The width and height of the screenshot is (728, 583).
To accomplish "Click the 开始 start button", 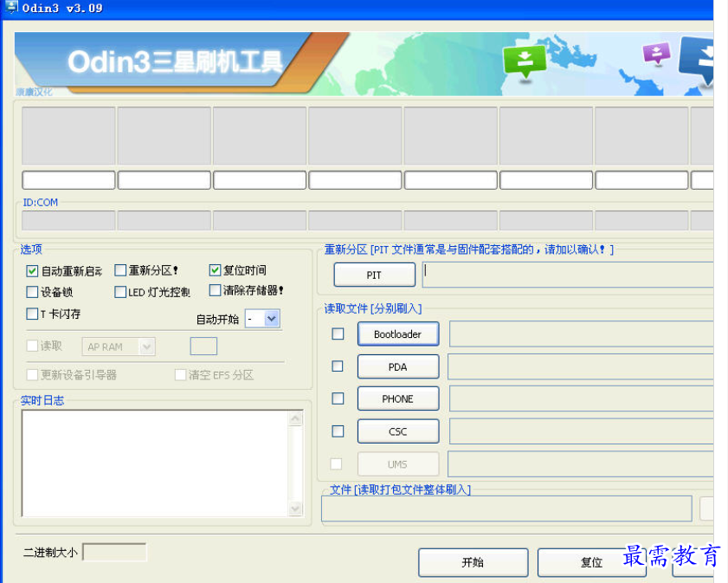I will (x=474, y=562).
